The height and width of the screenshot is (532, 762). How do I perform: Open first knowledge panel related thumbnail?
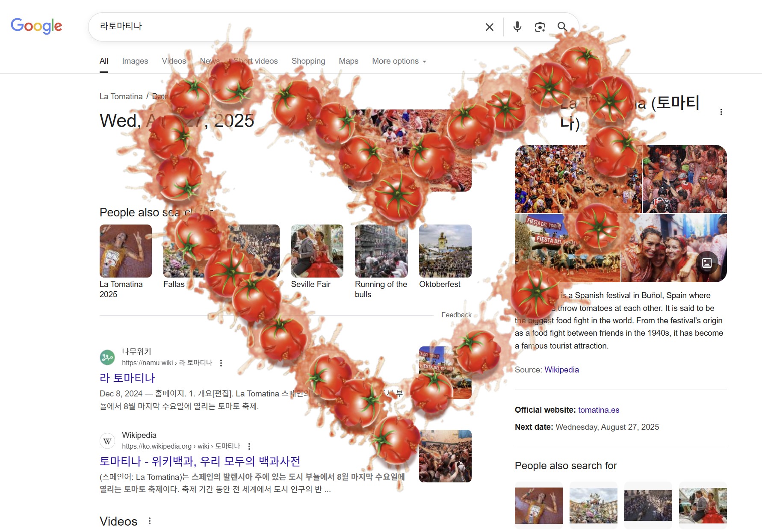(538, 505)
